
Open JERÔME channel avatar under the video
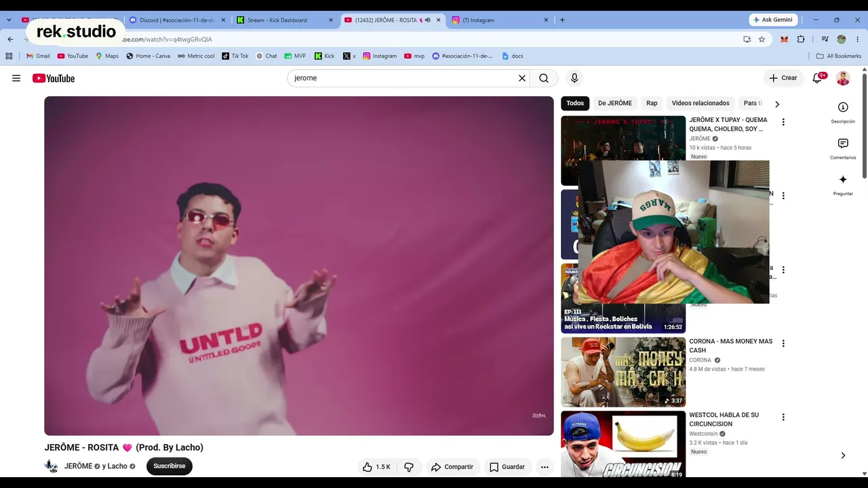[52, 466]
